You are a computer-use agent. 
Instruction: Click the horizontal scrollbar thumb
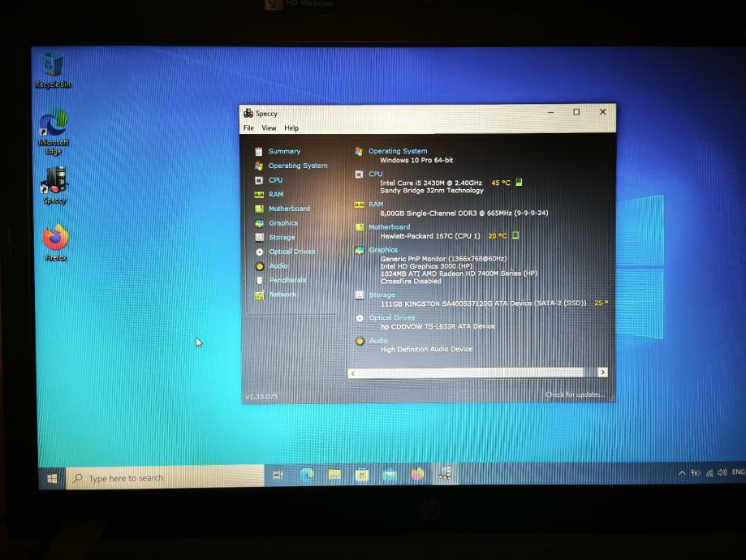(470, 373)
